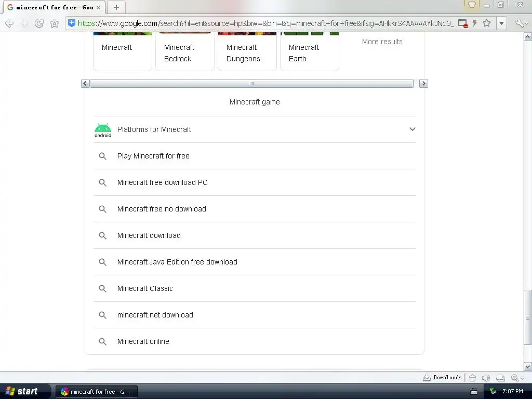The height and width of the screenshot is (399, 532).
Task: Click the 'Platforms for Minecraft' label
Action: (x=154, y=129)
